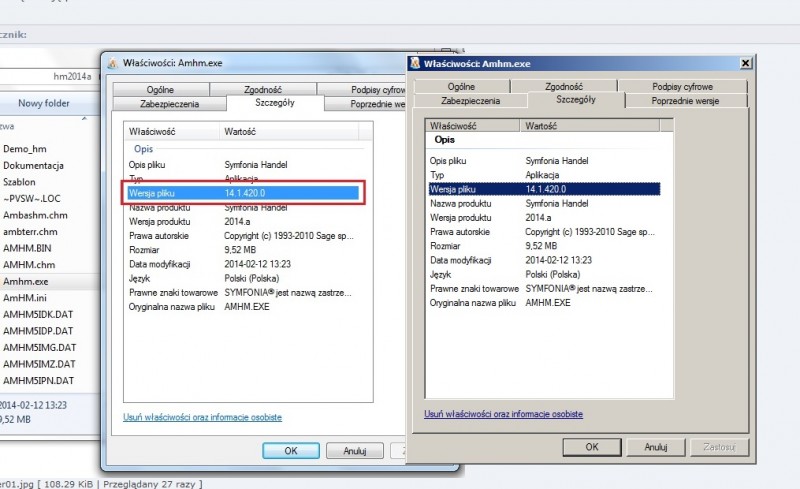Click Usuń właściwości link in right dialog
The height and width of the screenshot is (489, 800).
point(504,414)
